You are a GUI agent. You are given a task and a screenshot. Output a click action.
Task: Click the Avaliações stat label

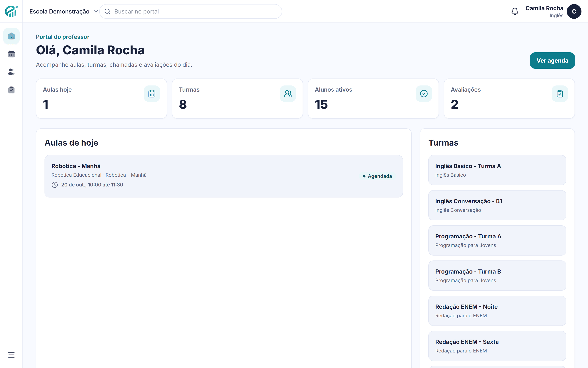466,90
